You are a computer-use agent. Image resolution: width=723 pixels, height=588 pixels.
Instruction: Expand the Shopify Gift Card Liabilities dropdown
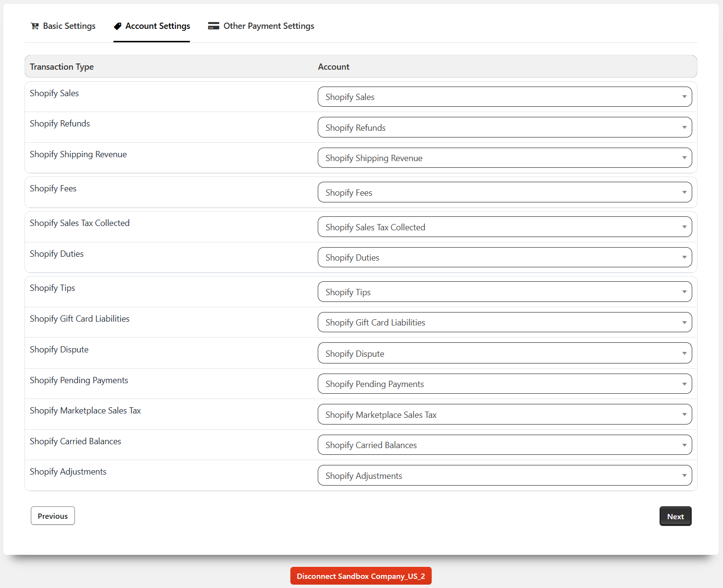click(x=505, y=322)
